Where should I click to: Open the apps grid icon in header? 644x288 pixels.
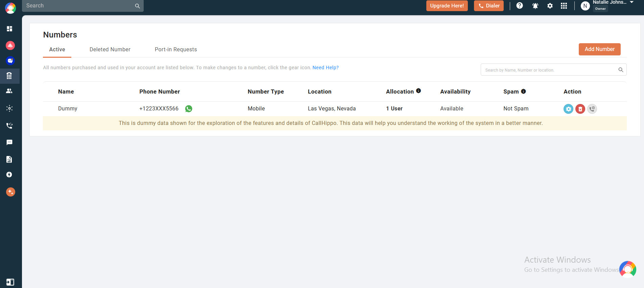point(564,6)
